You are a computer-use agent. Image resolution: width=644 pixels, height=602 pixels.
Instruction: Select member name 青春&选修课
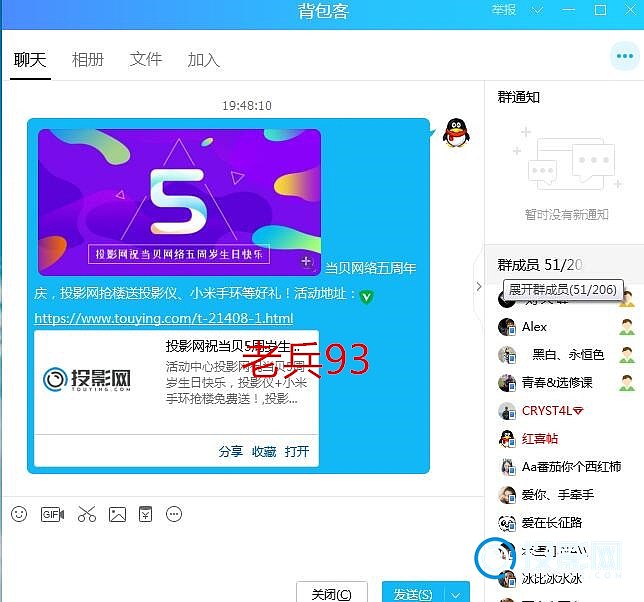557,383
